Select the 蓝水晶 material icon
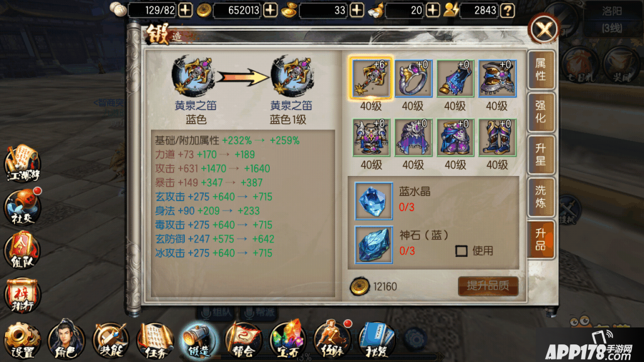Image resolution: width=644 pixels, height=362 pixels. click(x=374, y=200)
